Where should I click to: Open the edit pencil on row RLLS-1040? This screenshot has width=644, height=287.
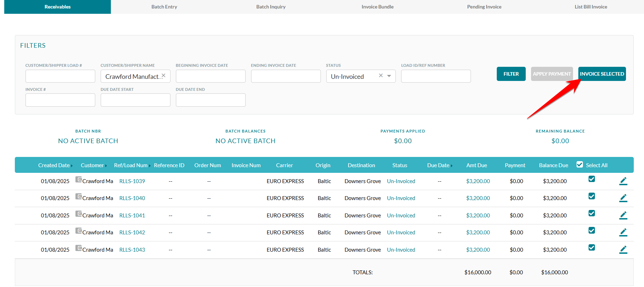[623, 198]
